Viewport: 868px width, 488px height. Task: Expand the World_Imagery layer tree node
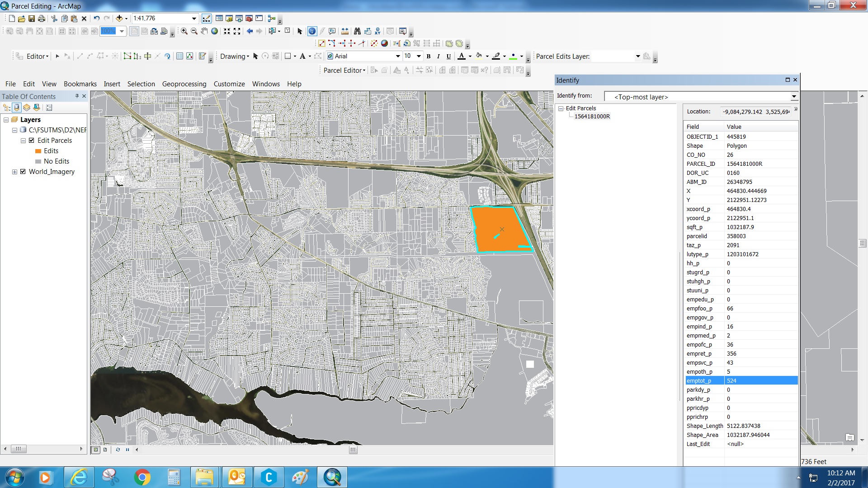click(14, 172)
